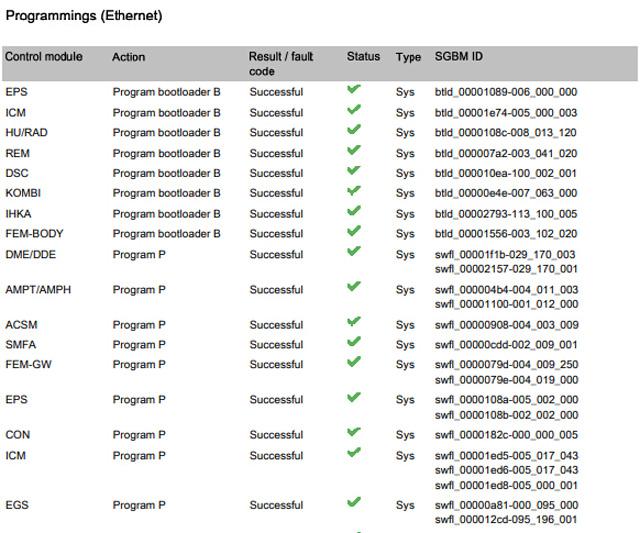Click the DME/DDE status checkmark

(x=354, y=252)
